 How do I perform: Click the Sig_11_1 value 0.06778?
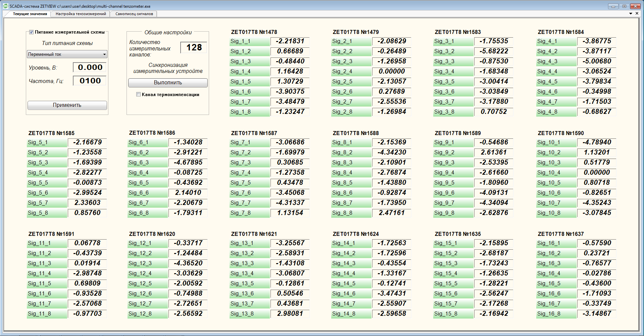pyautogui.click(x=87, y=243)
